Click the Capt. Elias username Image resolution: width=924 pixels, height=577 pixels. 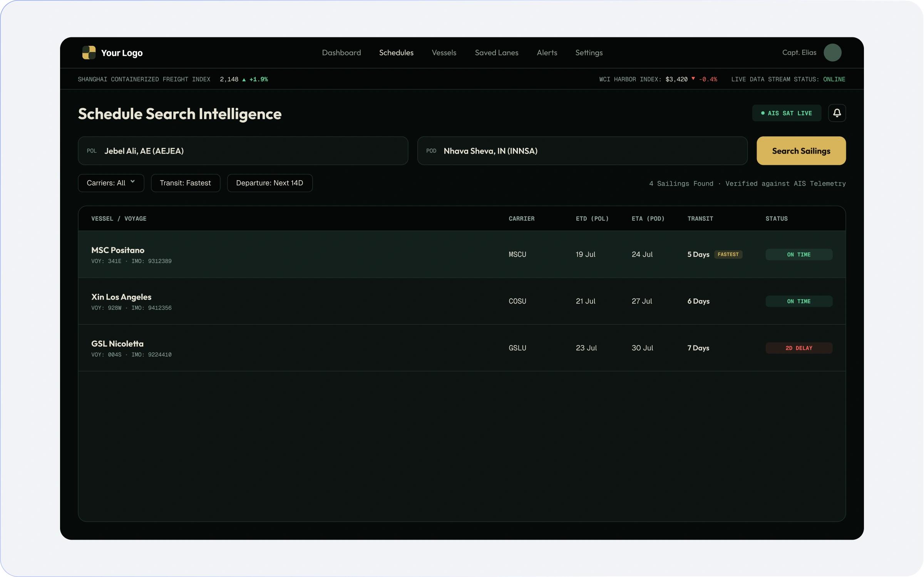pos(799,52)
